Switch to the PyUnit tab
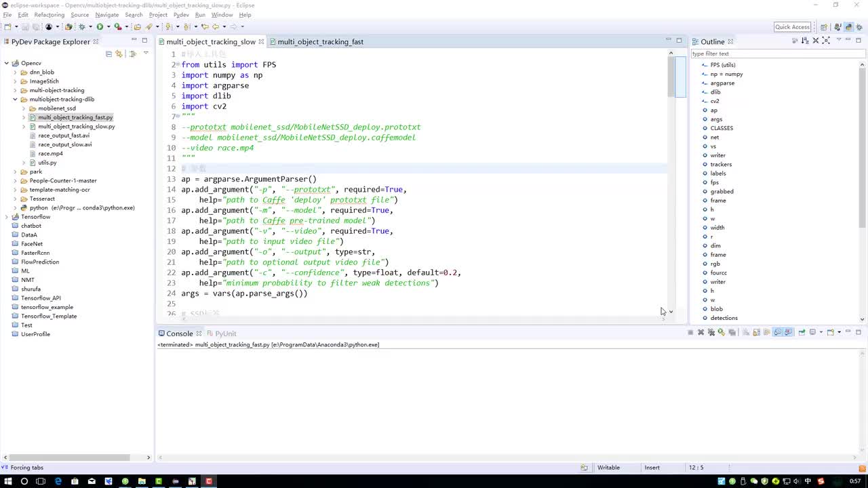Viewport: 868px width, 488px height. 222,333
